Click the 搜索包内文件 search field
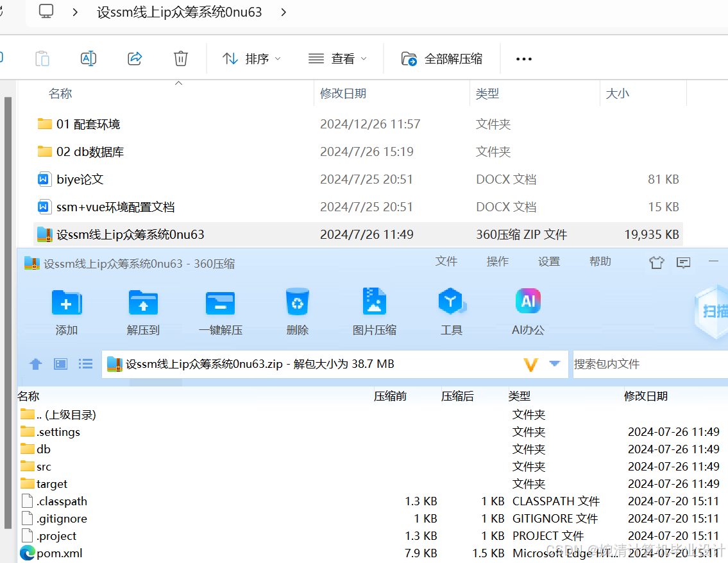The width and height of the screenshot is (728, 563). 650,364
